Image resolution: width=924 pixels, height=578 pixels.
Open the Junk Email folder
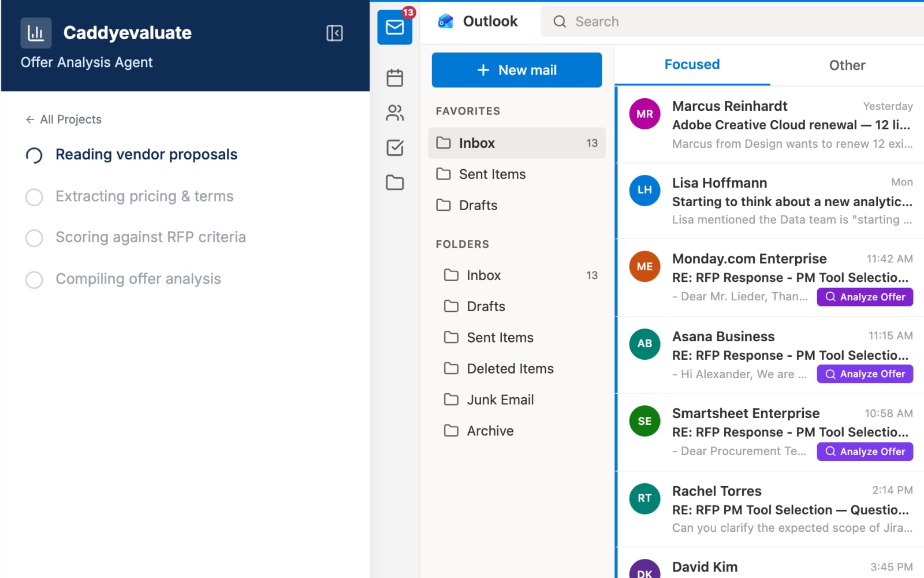pos(517,400)
